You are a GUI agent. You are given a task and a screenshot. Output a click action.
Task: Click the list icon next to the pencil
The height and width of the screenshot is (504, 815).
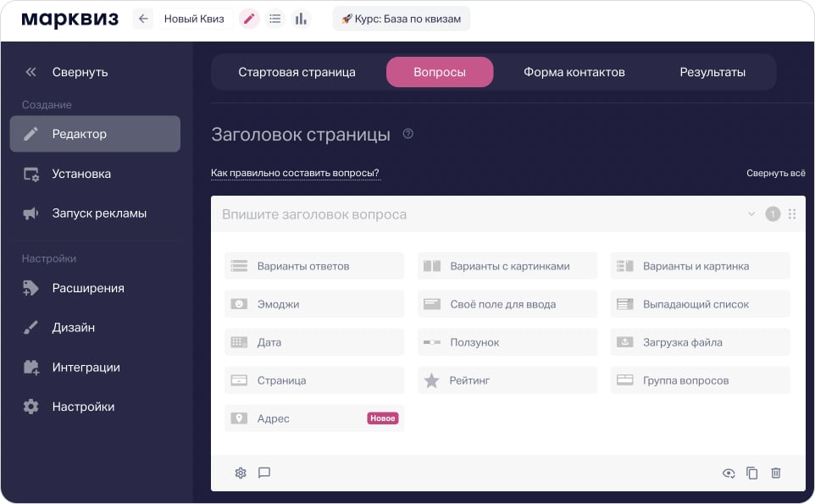[274, 17]
